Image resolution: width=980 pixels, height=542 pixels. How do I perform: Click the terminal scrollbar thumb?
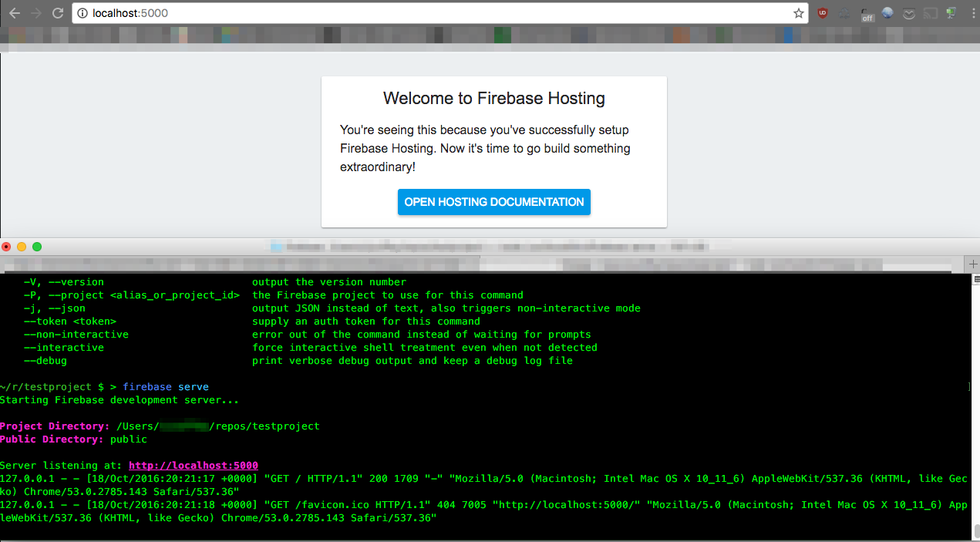(x=976, y=530)
